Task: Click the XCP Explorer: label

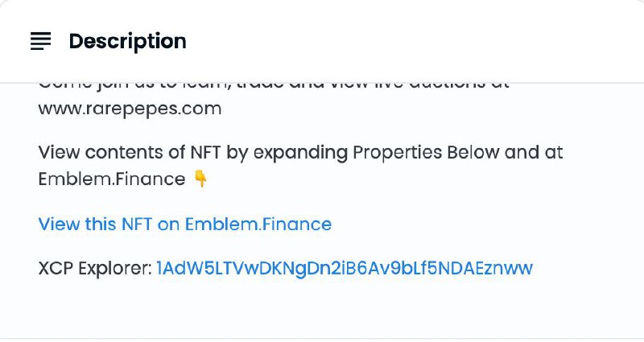Action: click(x=95, y=269)
